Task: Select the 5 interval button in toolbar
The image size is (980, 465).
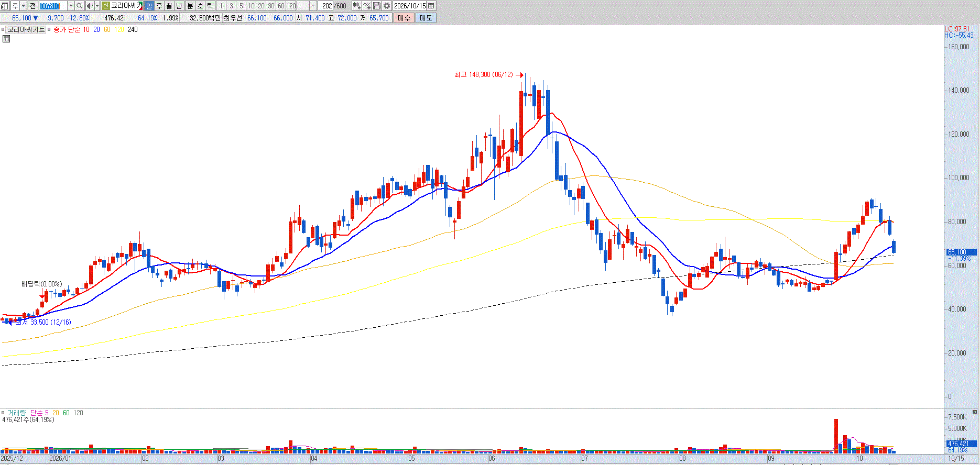Action: pyautogui.click(x=241, y=6)
